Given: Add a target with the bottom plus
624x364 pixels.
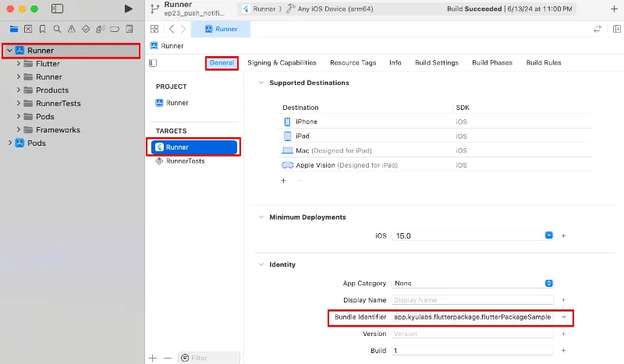Looking at the screenshot, I should (153, 358).
